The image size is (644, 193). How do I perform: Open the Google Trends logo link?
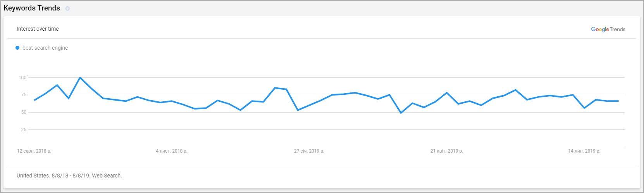point(608,29)
